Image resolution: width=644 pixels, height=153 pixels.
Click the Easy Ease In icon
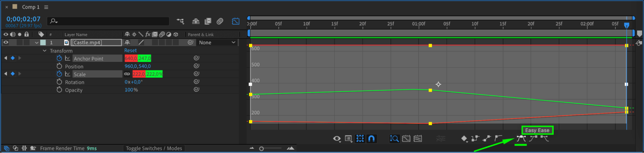(x=533, y=139)
